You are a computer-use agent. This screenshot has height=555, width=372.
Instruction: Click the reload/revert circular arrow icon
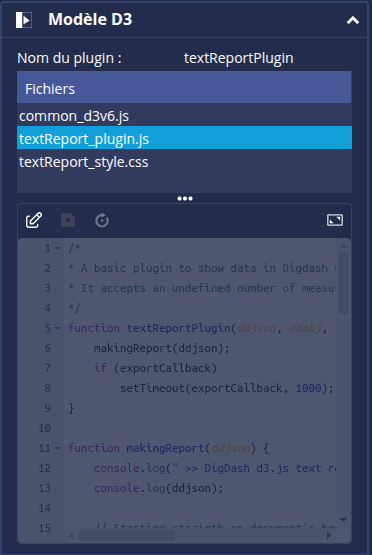coord(102,220)
